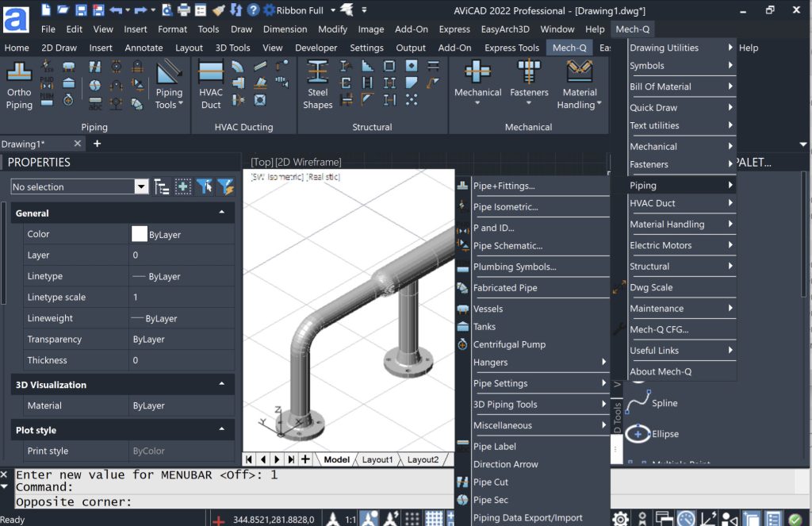Click the settings gear icon in status bar
812x526 pixels.
(620, 519)
